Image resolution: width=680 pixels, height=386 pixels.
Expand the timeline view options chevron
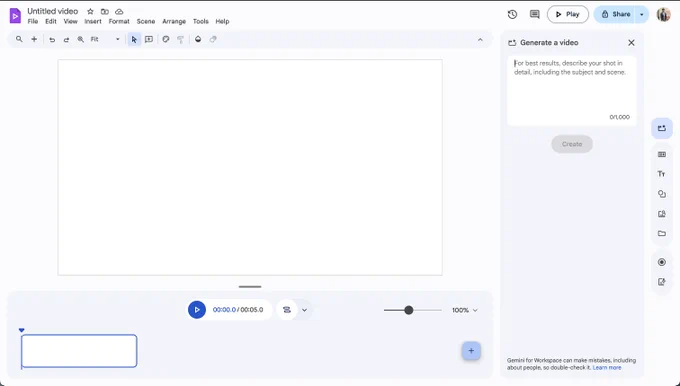click(304, 310)
